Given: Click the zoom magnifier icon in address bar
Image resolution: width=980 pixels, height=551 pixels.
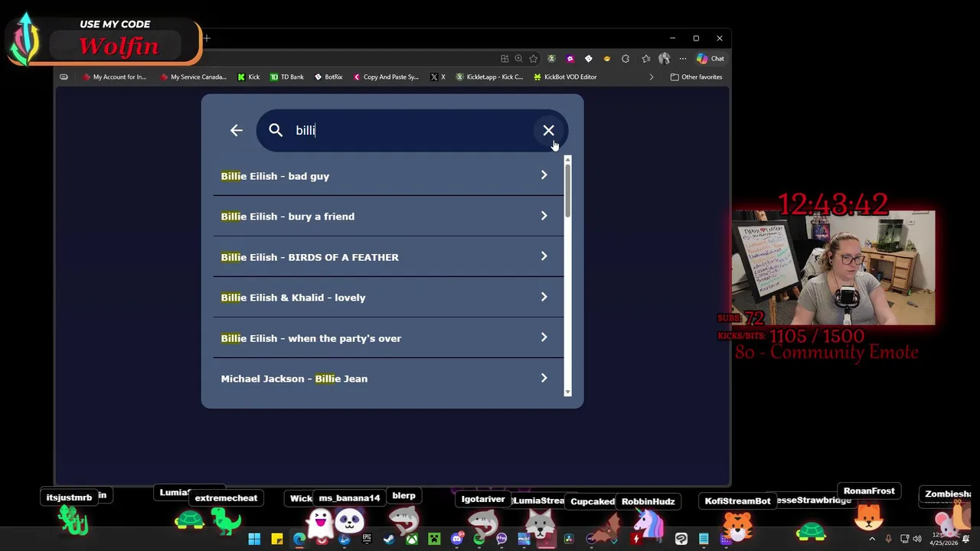Looking at the screenshot, I should (518, 58).
